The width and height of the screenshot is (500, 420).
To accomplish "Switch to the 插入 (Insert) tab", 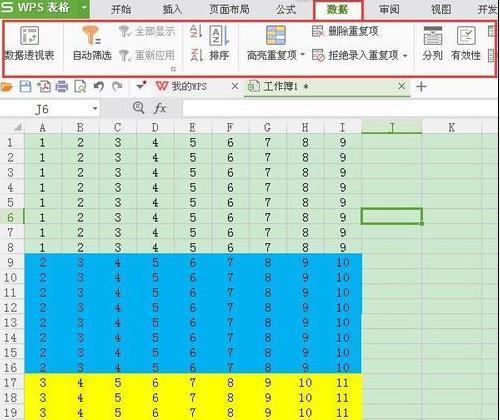I will point(172,9).
